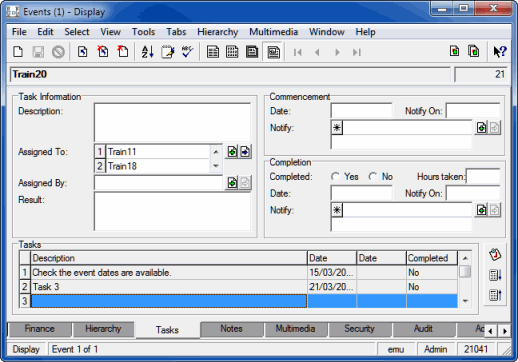Click the Assigned To list up arrow
Viewport: 518px width, 362px height.
[x=216, y=152]
